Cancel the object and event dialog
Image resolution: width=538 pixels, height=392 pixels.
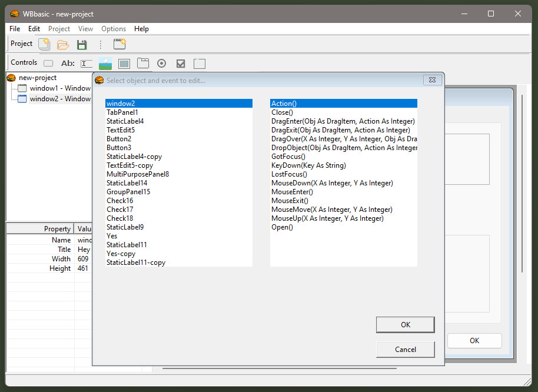[x=405, y=349]
